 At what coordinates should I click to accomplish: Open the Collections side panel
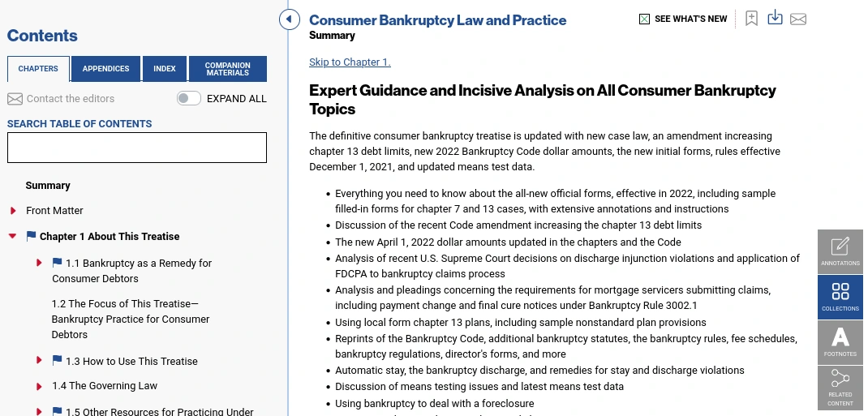tap(840, 297)
